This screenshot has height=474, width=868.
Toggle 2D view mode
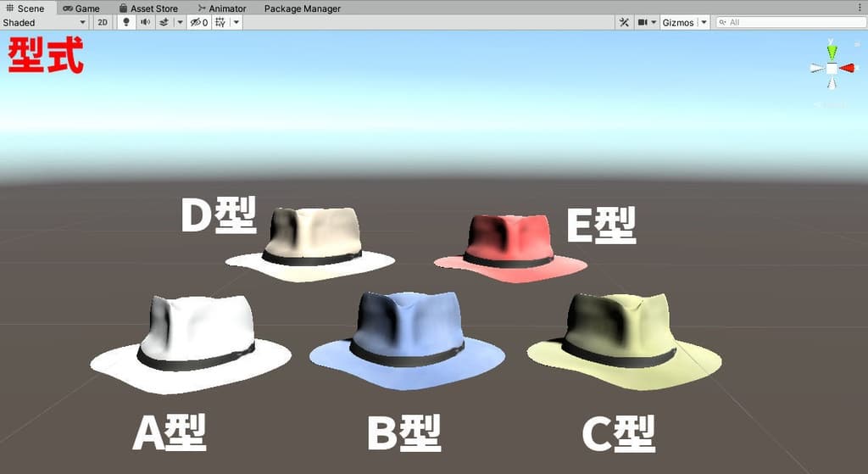coord(103,22)
